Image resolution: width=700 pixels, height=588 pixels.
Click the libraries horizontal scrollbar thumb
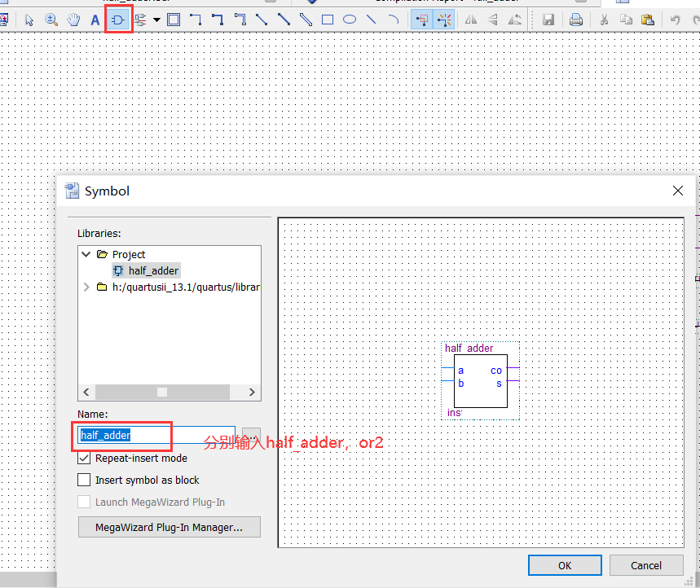(x=162, y=393)
